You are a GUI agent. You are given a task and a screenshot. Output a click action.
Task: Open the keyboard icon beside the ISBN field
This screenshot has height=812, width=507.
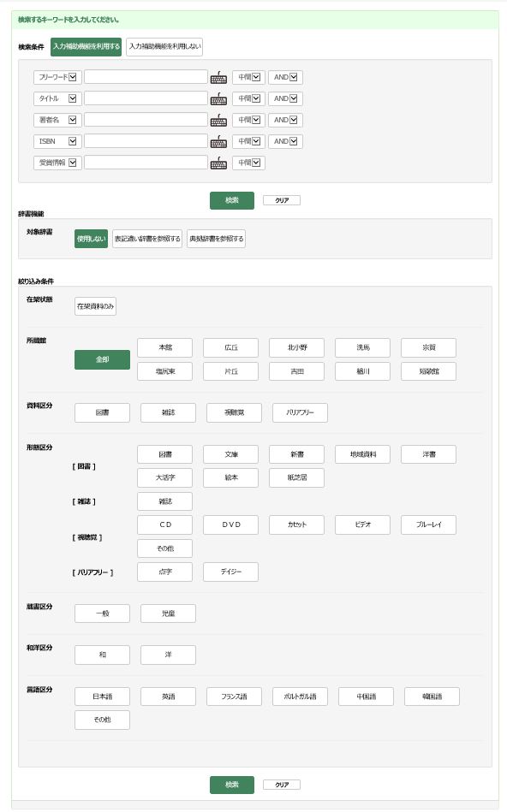coord(218,142)
